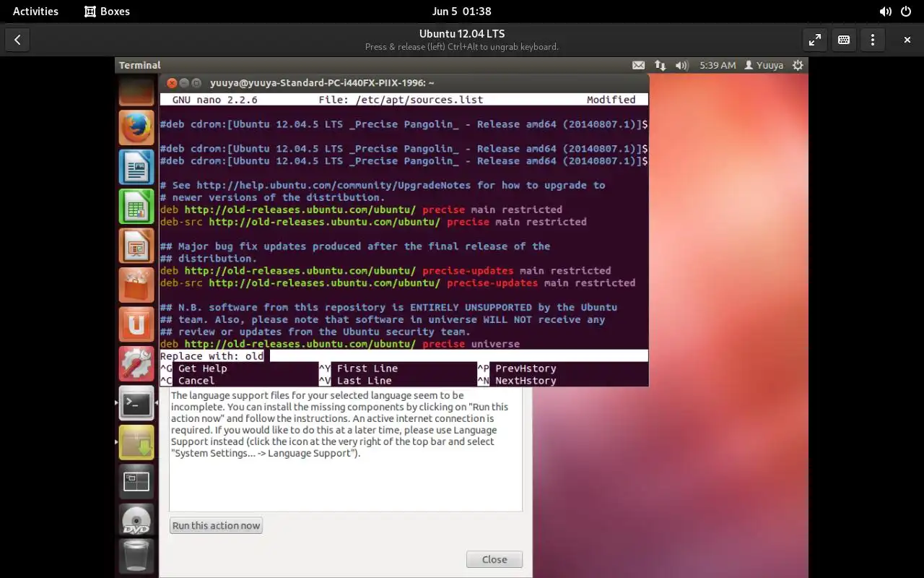Click the ^P PrevHstory shortcut
Image resolution: width=924 pixels, height=578 pixels.
point(517,368)
